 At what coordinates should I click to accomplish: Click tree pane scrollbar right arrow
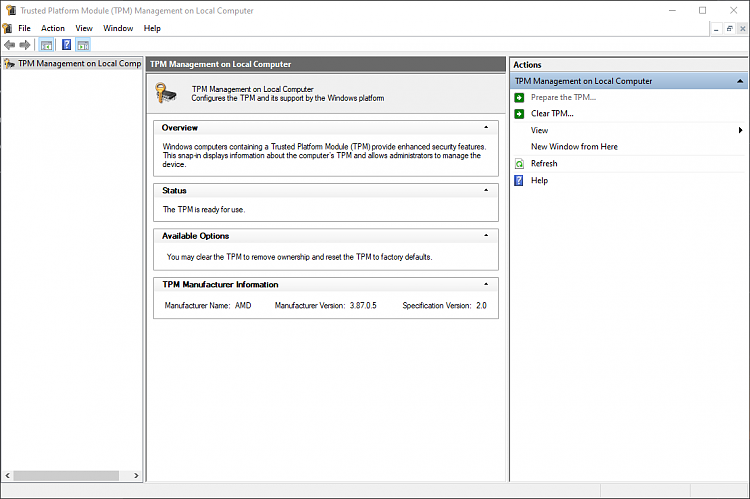pyautogui.click(x=136, y=476)
